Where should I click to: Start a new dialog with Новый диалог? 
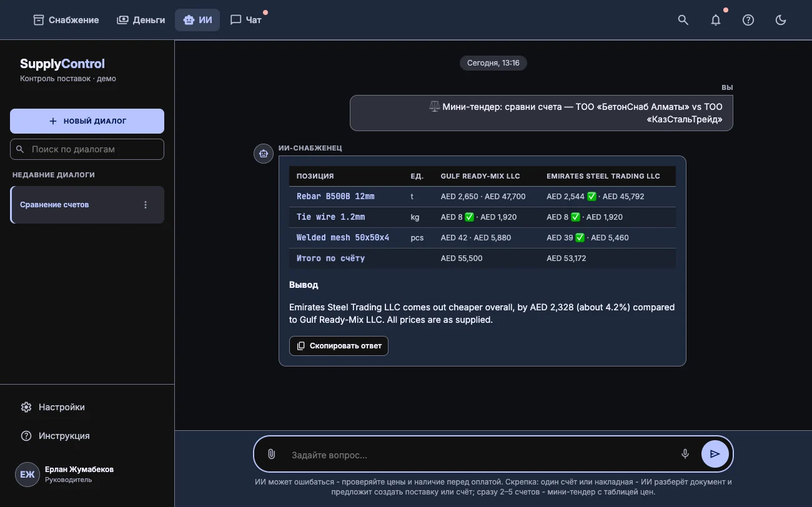(x=87, y=121)
